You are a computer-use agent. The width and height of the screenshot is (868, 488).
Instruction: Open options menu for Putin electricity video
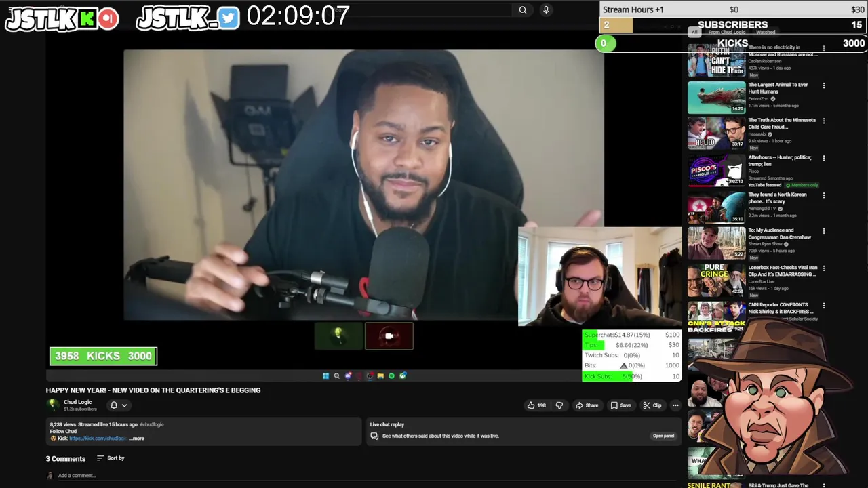pos(824,49)
